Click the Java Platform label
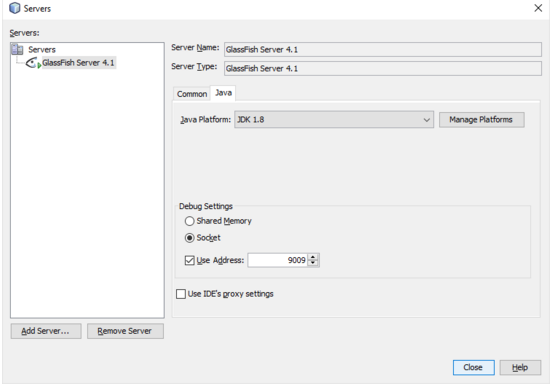Viewport: 552px width, 389px height. point(206,120)
